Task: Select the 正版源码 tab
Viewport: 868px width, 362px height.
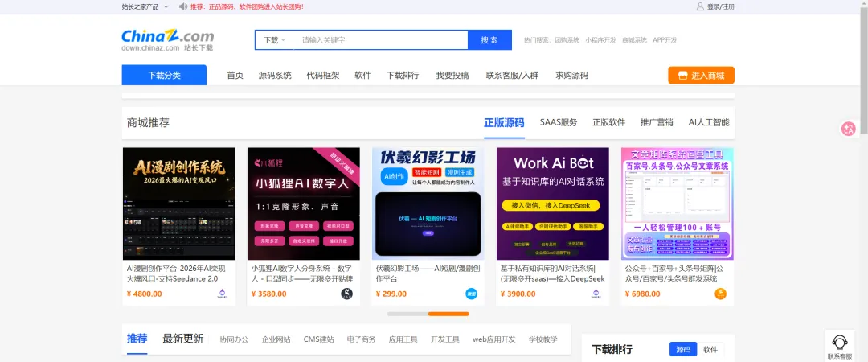Action: tap(504, 122)
